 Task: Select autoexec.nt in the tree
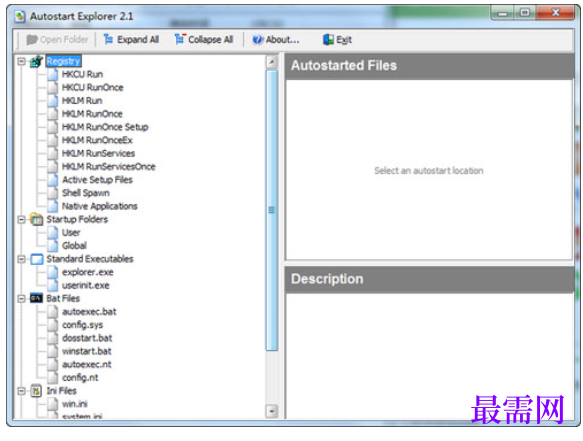pyautogui.click(x=87, y=364)
